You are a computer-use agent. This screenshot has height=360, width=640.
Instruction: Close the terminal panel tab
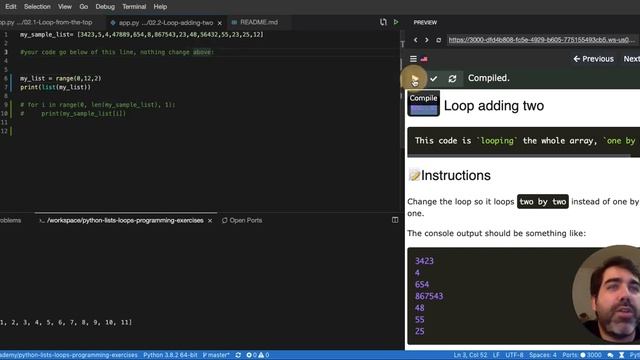click(210, 220)
